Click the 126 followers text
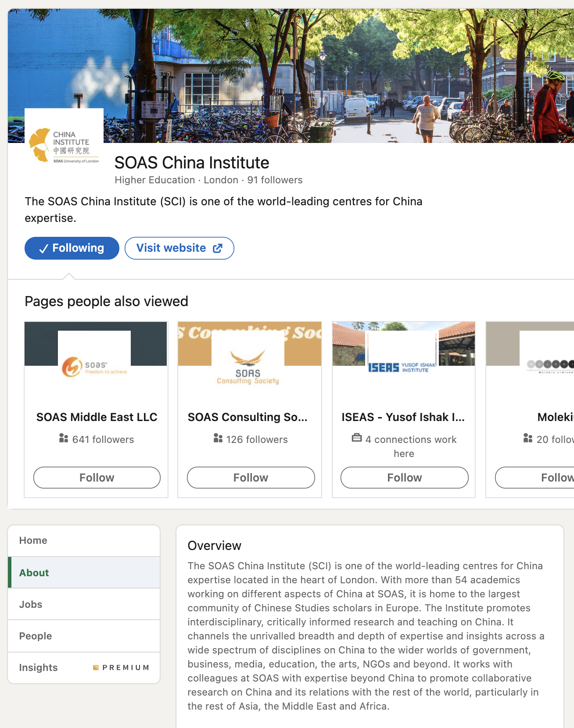Screen dimensions: 574x728 tap(257, 439)
